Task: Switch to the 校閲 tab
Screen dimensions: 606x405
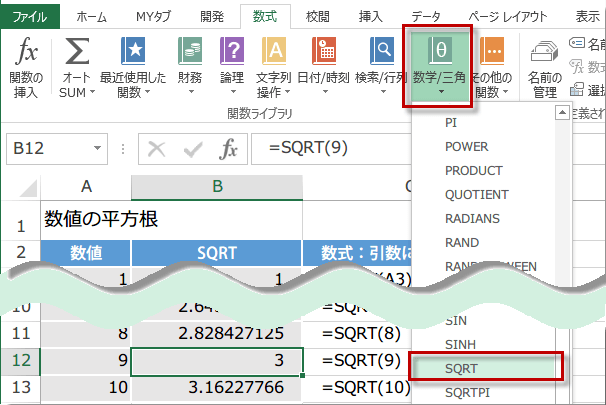Action: tap(317, 17)
